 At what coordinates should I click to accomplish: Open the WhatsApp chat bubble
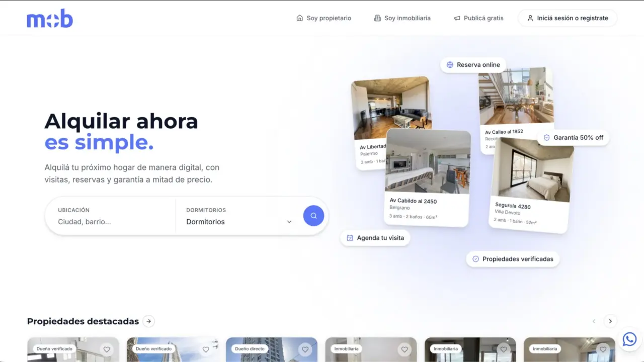coord(629,339)
